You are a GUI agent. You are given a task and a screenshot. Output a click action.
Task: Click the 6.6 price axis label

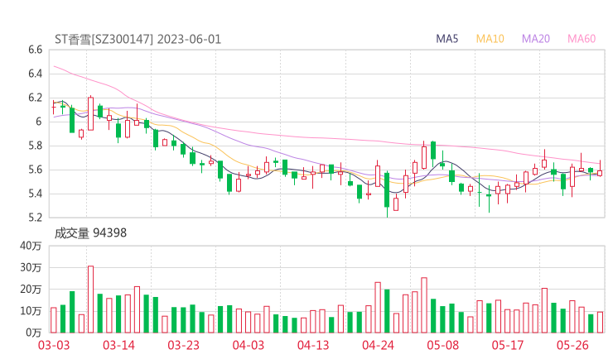34,50
